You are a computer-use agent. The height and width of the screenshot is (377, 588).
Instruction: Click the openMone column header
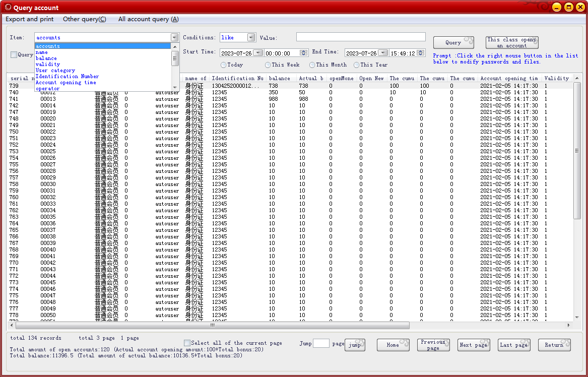[x=342, y=79]
